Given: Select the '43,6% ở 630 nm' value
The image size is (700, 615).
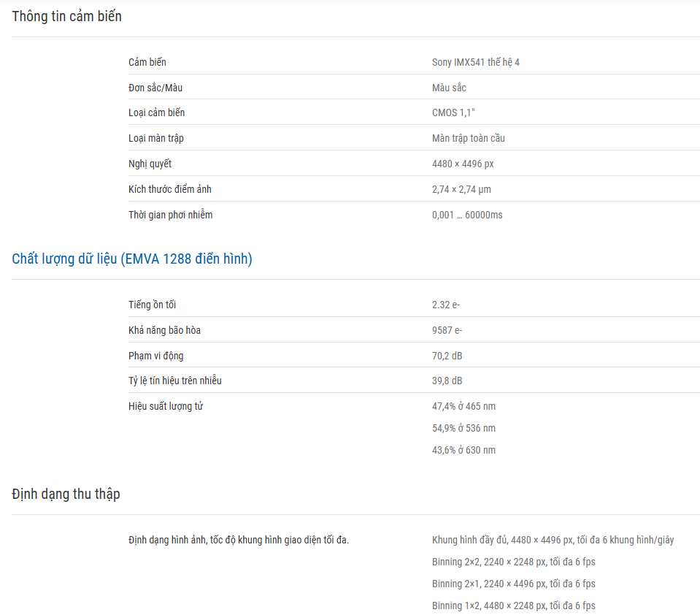Looking at the screenshot, I should [x=464, y=450].
